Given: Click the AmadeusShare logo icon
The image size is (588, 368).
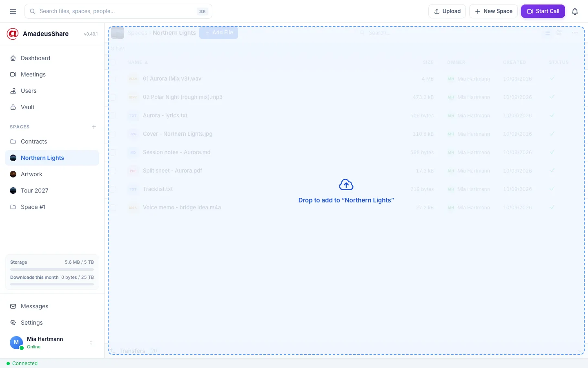Looking at the screenshot, I should coord(13,34).
